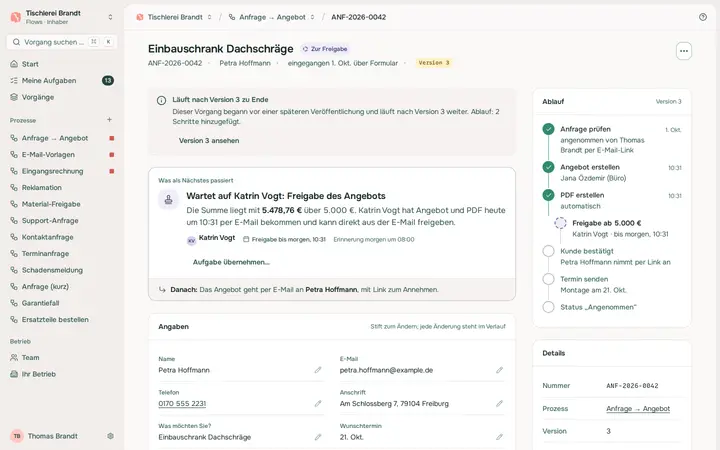Click PDF erstellen completed step checkmark
Image resolution: width=720 pixels, height=450 pixels.
point(548,195)
